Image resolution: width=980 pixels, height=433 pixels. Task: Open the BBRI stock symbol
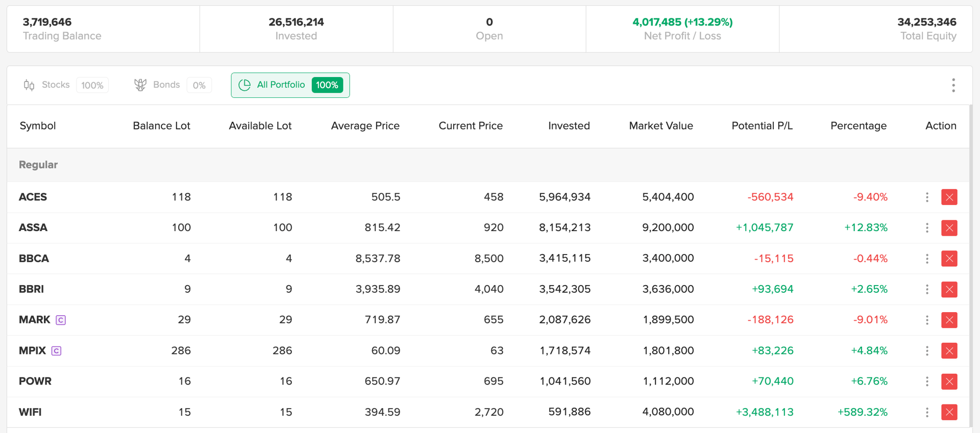tap(31, 289)
